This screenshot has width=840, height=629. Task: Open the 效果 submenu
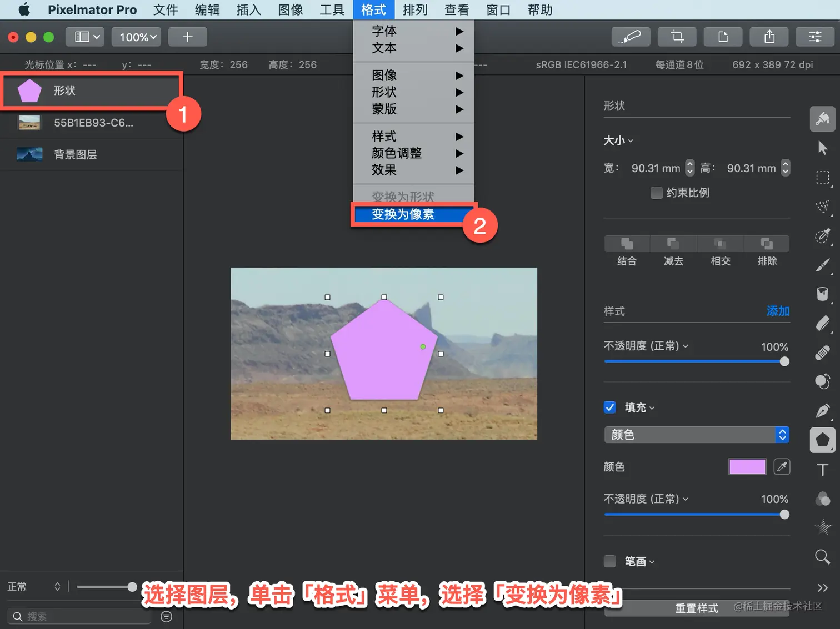413,170
